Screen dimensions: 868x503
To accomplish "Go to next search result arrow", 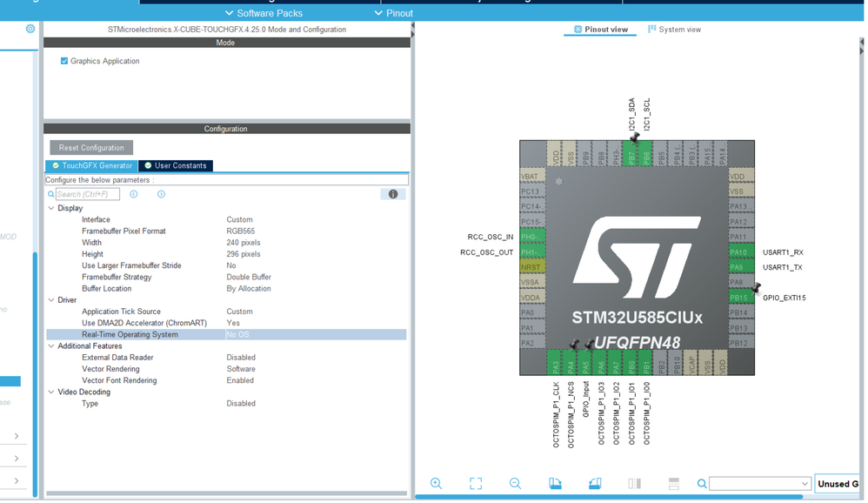I will (x=161, y=194).
